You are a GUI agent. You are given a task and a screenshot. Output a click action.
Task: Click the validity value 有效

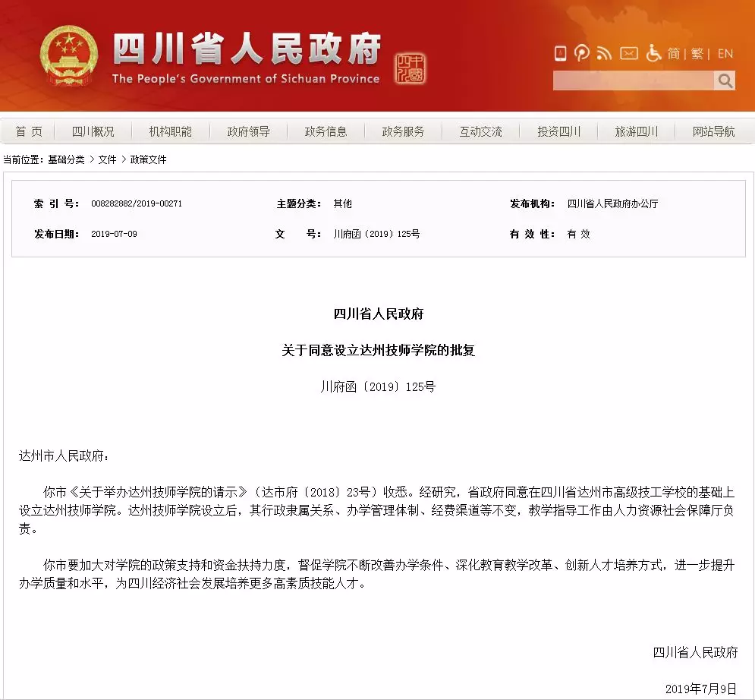tap(578, 234)
